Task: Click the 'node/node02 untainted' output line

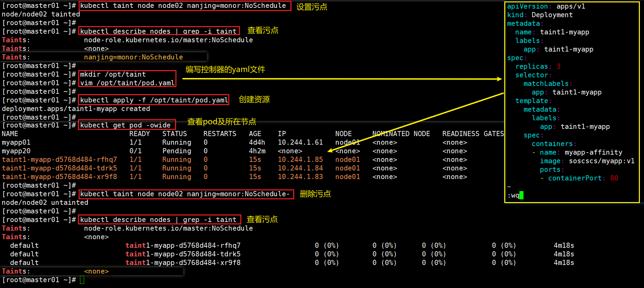Action: [45, 202]
